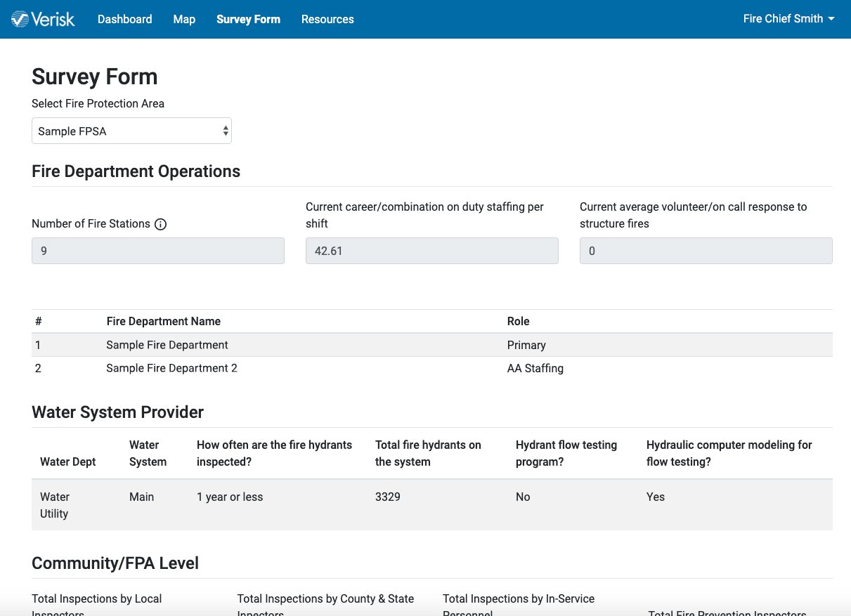
Task: Select the Survey Form nav item
Action: tap(248, 19)
